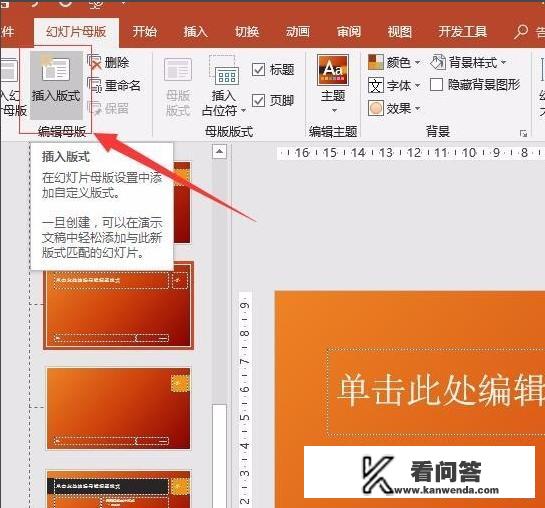This screenshot has width=545, height=508.
Task: Expand the Colors (颜色) dropdown arrow
Action: (417, 63)
